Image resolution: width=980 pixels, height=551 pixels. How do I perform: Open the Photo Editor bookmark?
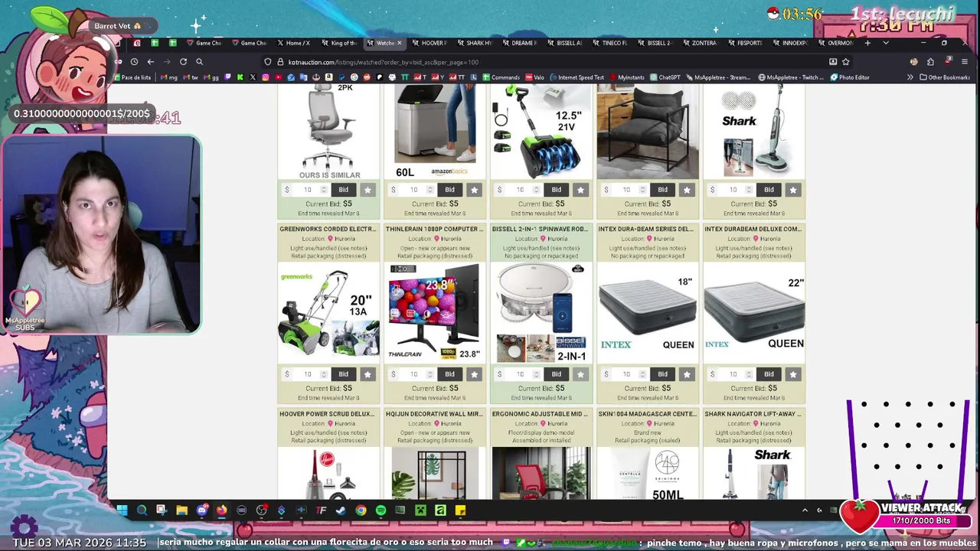850,77
